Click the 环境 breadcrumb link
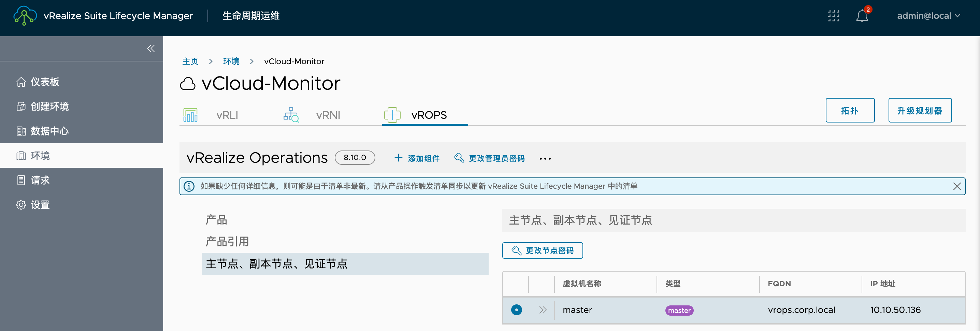This screenshot has height=331, width=980. [x=231, y=61]
